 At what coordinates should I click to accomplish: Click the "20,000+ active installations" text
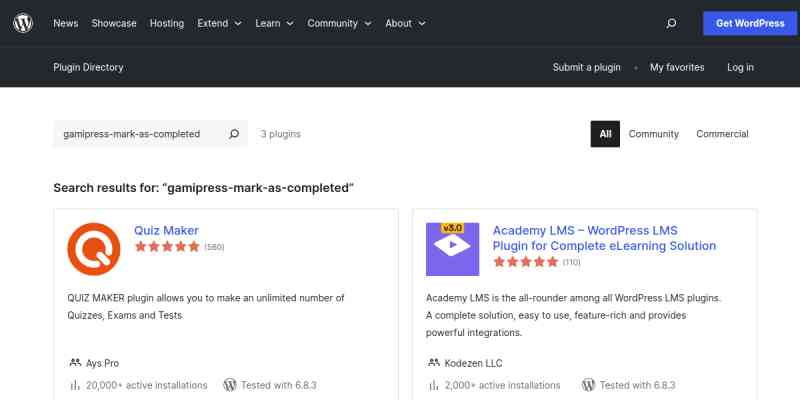click(x=147, y=385)
